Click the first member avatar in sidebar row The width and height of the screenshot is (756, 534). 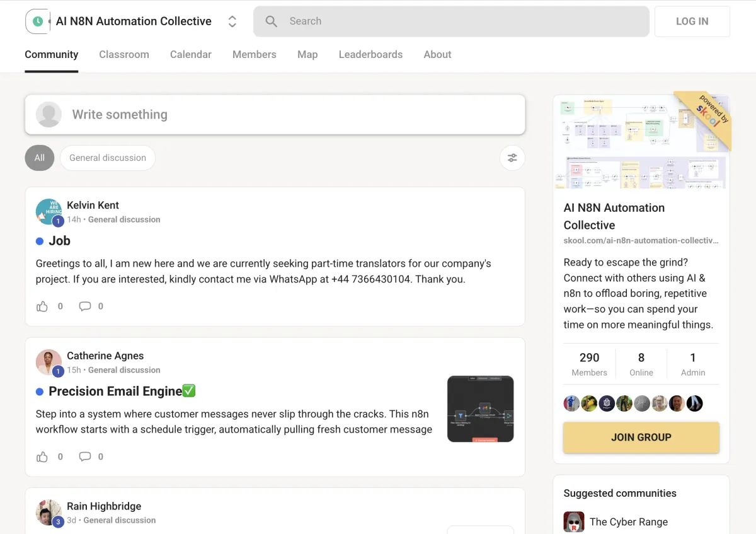coord(571,403)
